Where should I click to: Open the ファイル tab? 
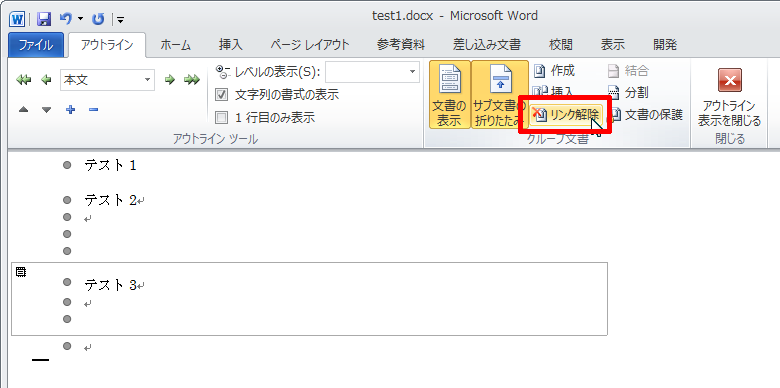coord(36,45)
